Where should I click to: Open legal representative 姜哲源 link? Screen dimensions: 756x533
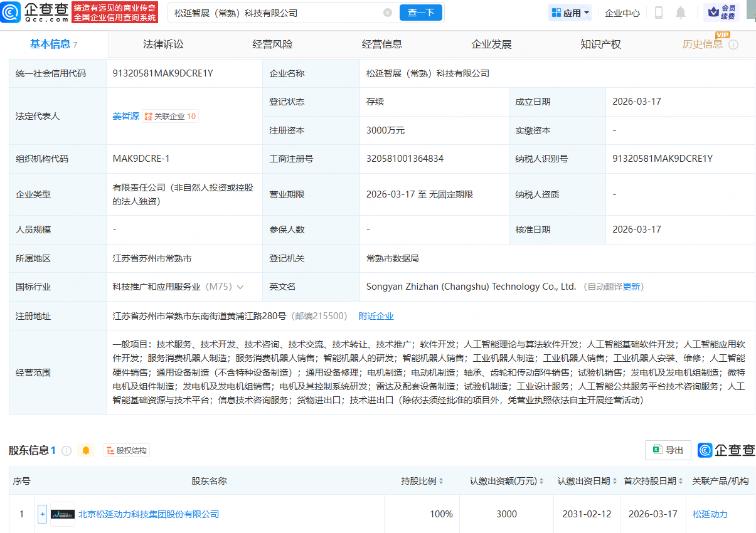coord(125,116)
